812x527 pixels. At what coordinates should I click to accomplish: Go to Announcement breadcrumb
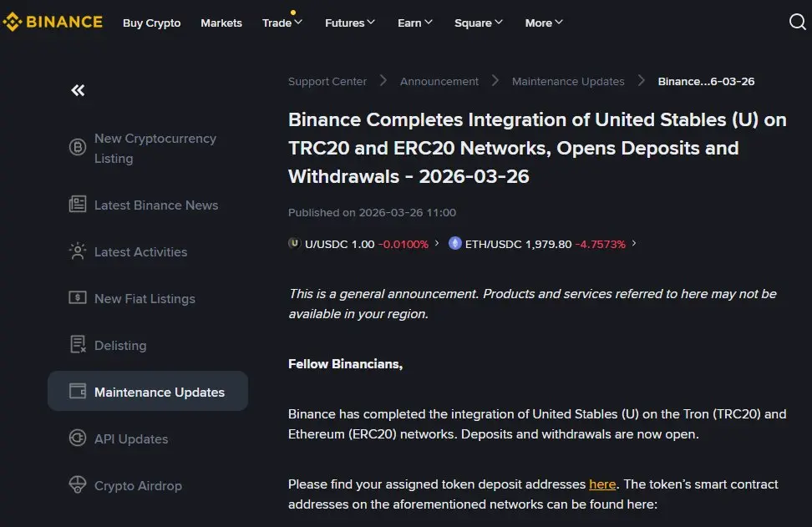[x=439, y=81]
